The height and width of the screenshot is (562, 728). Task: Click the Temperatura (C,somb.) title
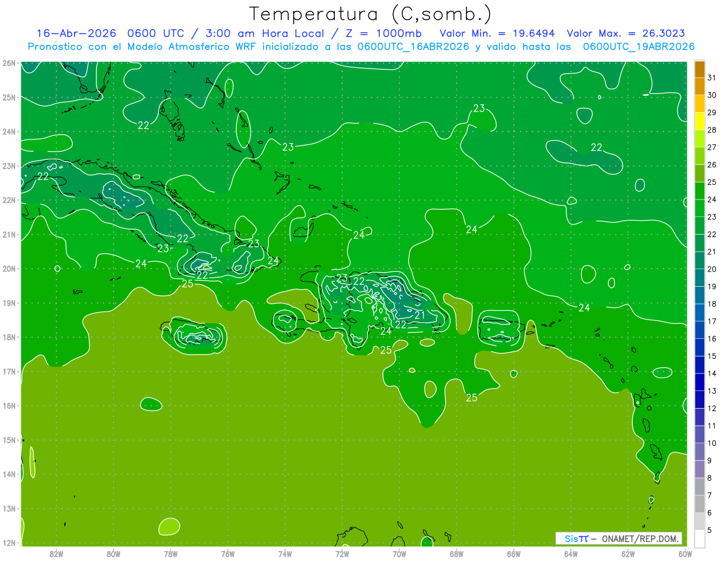[x=371, y=14]
